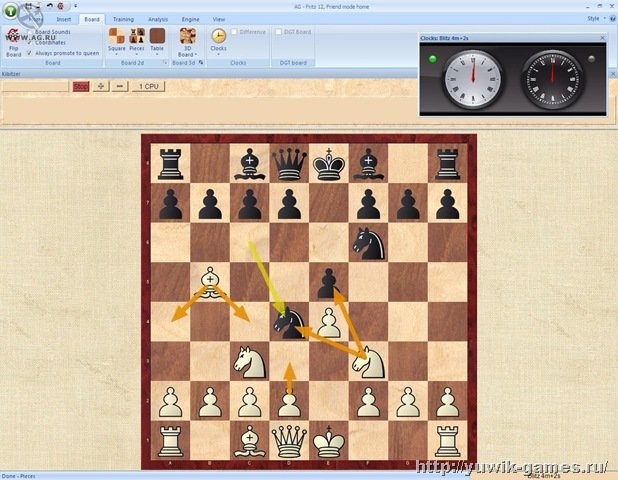
Task: Click the green Fritz application menu orb
Action: point(10,10)
